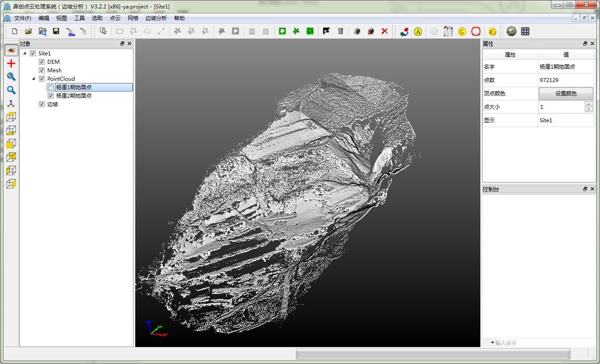The width and height of the screenshot is (600, 364).
Task: Increase point size with up stepper arrow
Action: [589, 104]
